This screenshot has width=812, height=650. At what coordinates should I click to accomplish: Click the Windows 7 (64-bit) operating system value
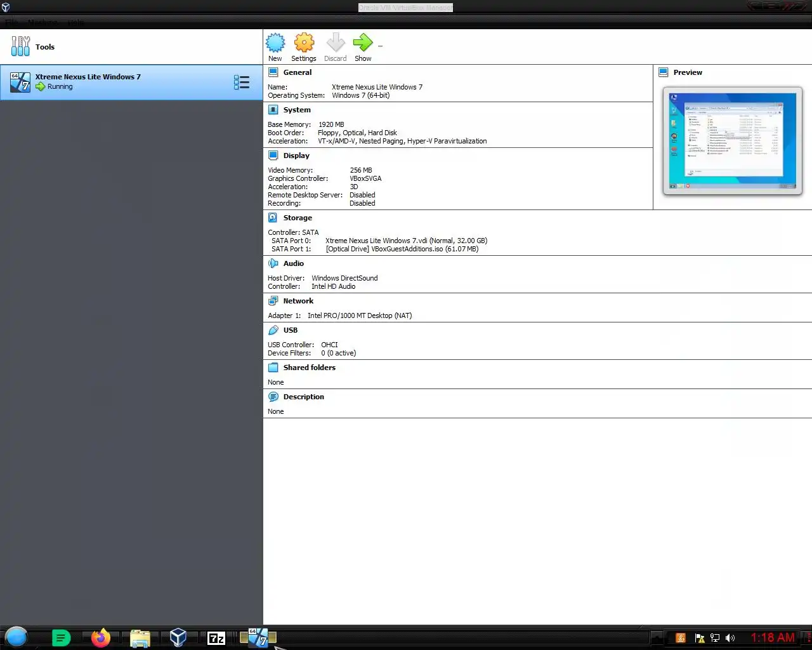pos(361,95)
